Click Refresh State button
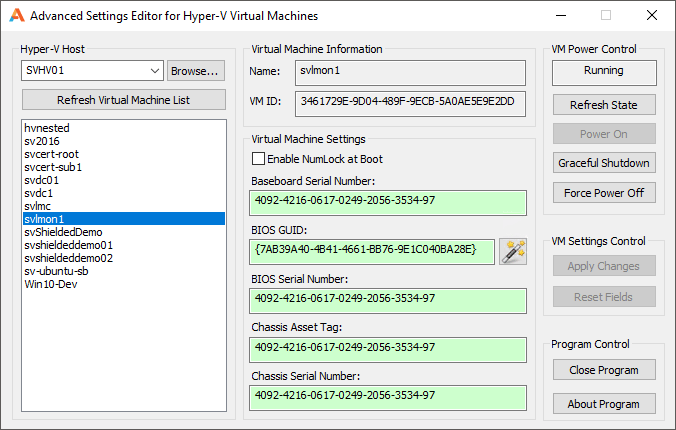This screenshot has width=676, height=430. 604,105
